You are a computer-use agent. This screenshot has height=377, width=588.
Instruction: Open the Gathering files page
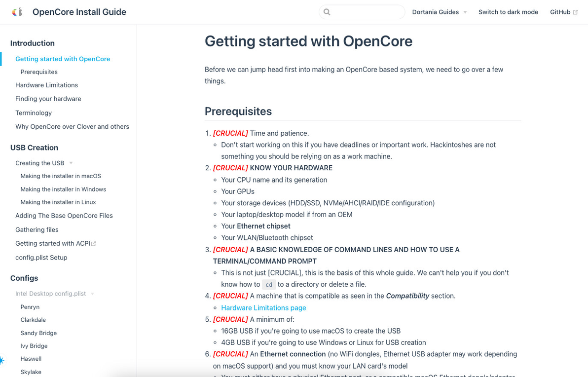point(37,229)
